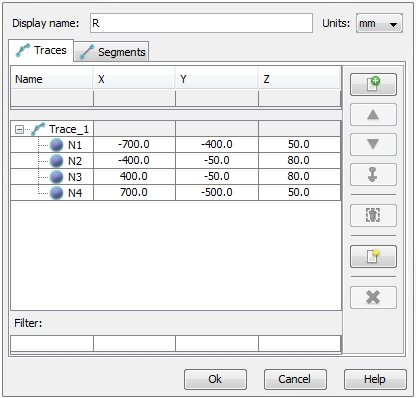
Task: Click the delete selection trash icon button
Action: tap(373, 215)
